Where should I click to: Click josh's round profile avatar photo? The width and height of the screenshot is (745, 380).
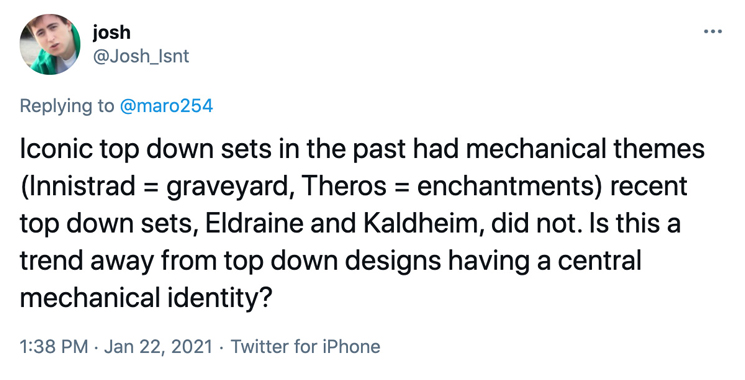tap(50, 44)
